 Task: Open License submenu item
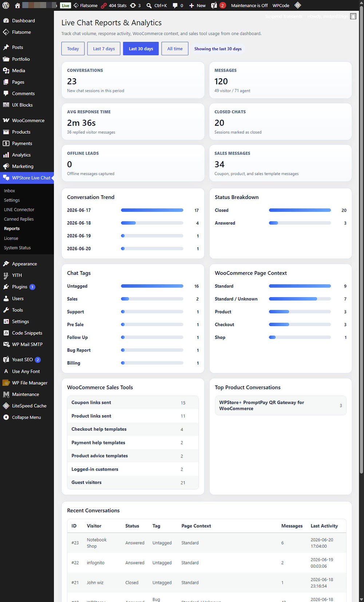(x=11, y=238)
